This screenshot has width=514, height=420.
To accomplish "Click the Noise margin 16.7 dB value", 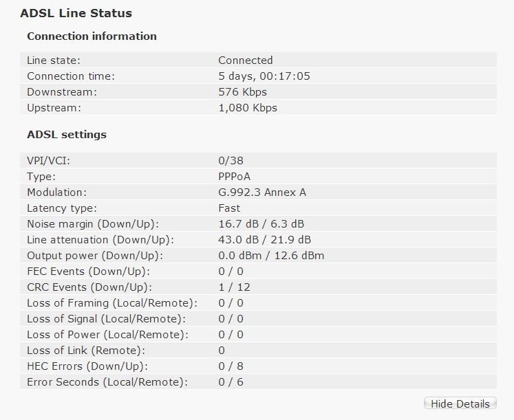I will 238,224.
